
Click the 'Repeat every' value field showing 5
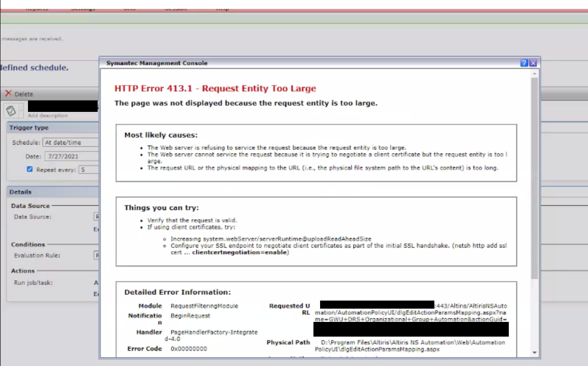(x=89, y=170)
